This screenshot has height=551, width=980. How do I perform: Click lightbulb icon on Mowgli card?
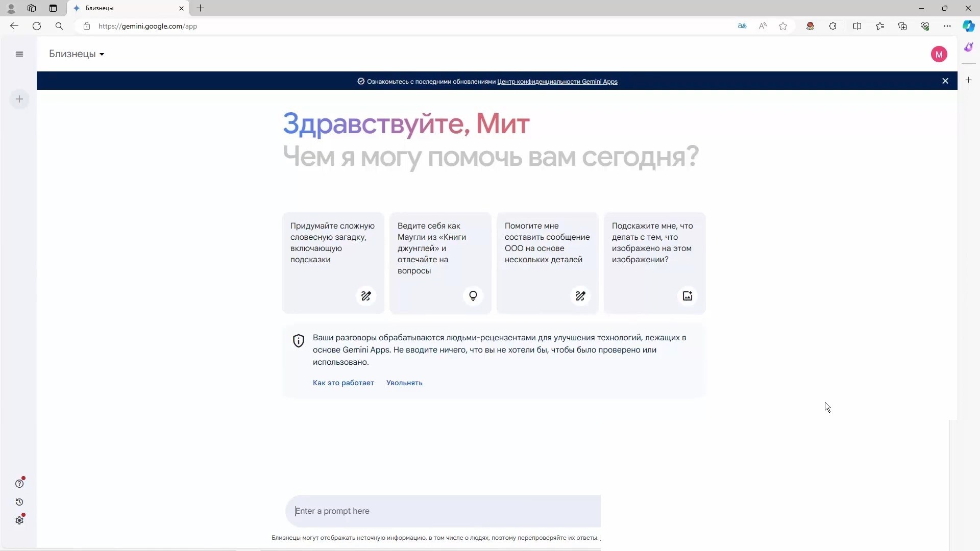point(473,296)
